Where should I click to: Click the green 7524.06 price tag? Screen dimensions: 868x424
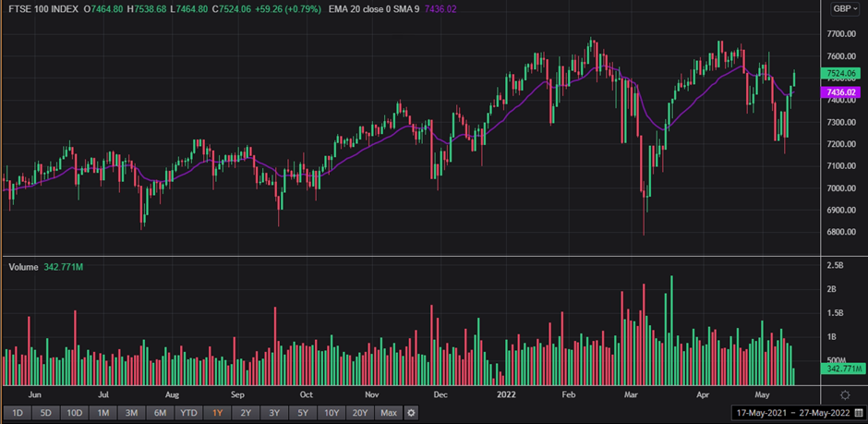point(839,74)
